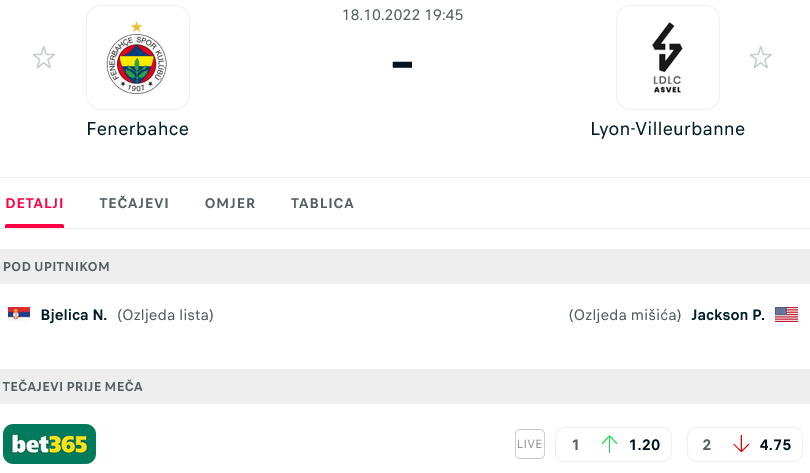Switch to the DETALJI tab
The image size is (810, 473).
[35, 203]
